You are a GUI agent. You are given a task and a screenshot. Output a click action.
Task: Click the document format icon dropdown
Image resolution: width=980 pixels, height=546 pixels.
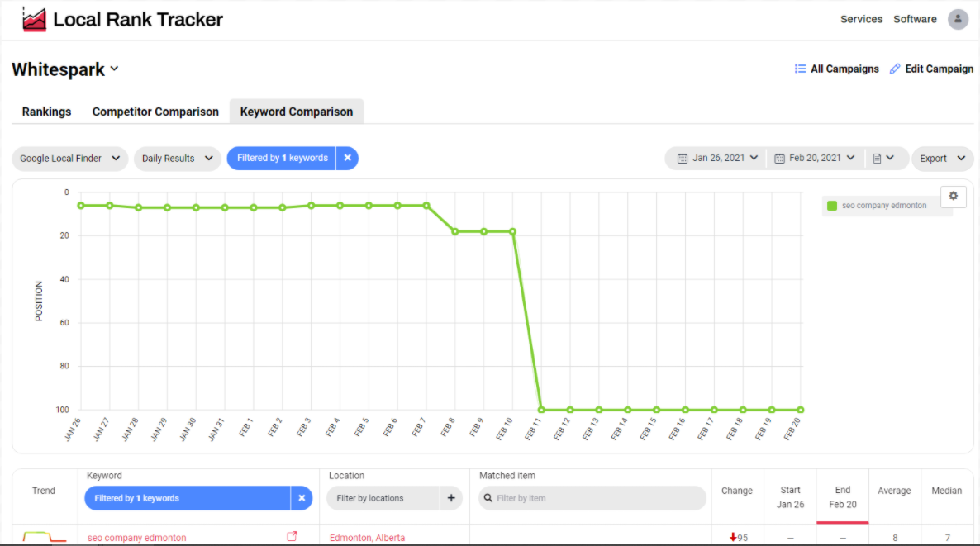883,159
